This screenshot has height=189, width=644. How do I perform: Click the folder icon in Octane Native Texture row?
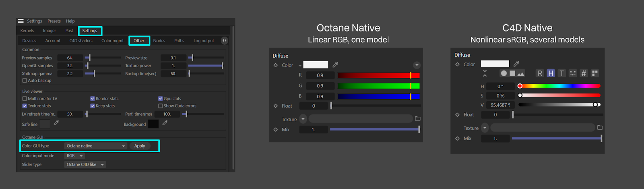click(x=417, y=119)
